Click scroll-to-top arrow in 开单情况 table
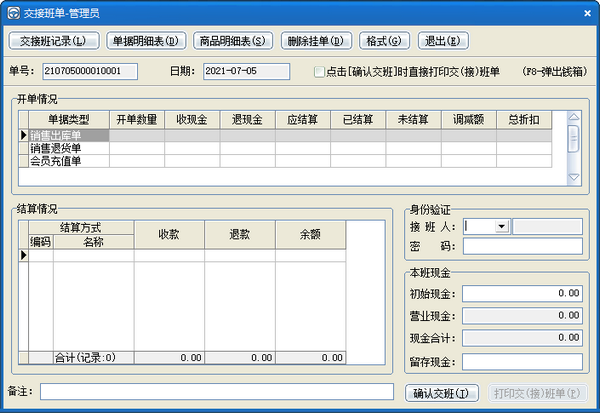This screenshot has width=600, height=413. point(573,117)
